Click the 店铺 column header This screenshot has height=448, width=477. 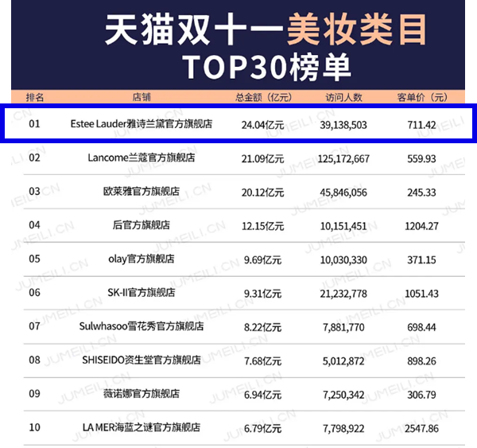tap(142, 97)
